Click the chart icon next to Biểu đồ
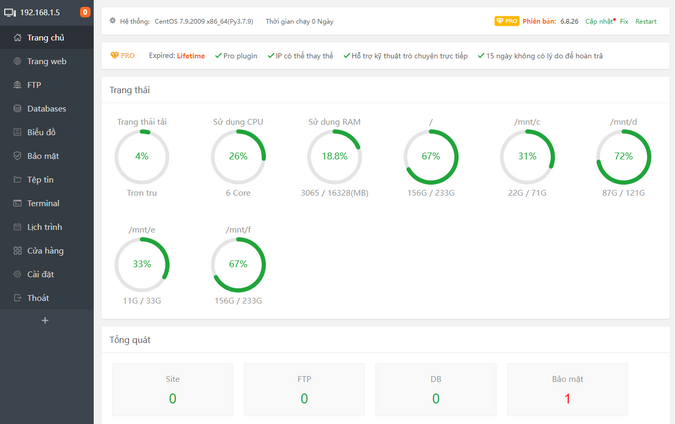This screenshot has height=424, width=675. (x=17, y=133)
